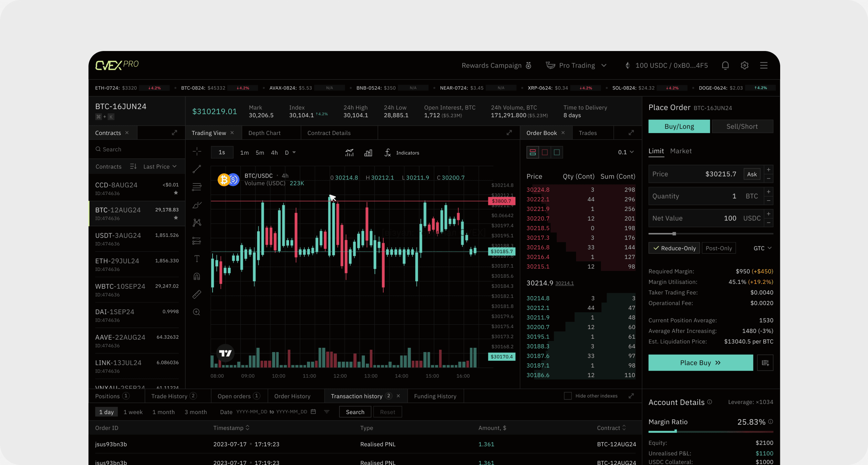
Task: Open the hamburger menu
Action: (x=764, y=65)
